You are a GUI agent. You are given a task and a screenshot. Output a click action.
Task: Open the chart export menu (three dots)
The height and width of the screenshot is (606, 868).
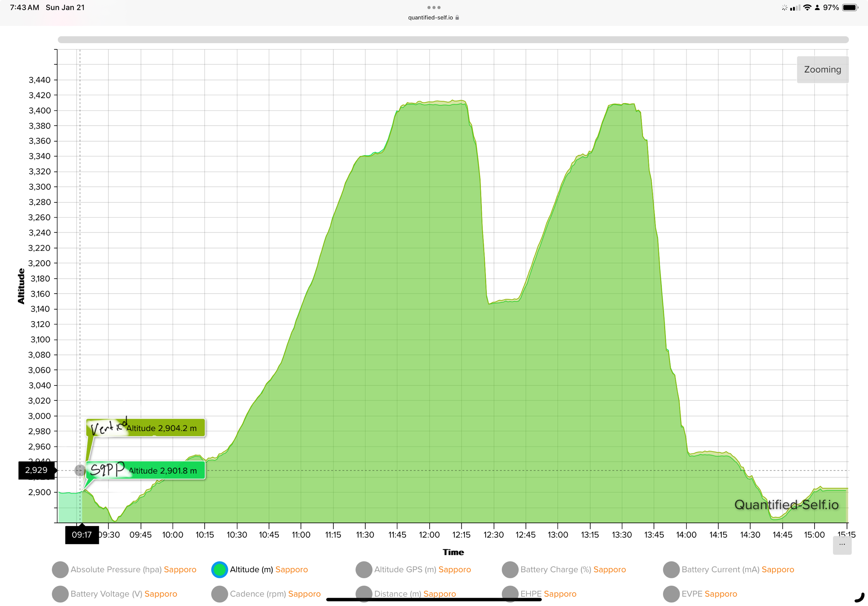tap(842, 545)
